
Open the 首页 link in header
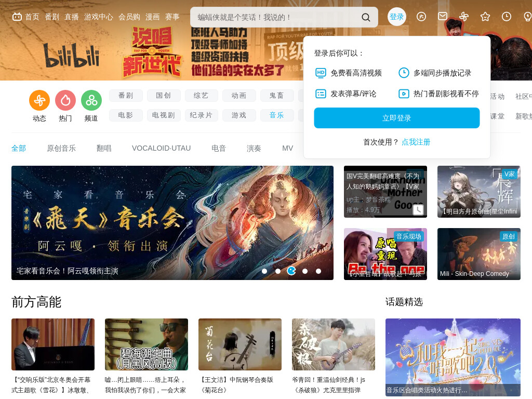pyautogui.click(x=32, y=17)
